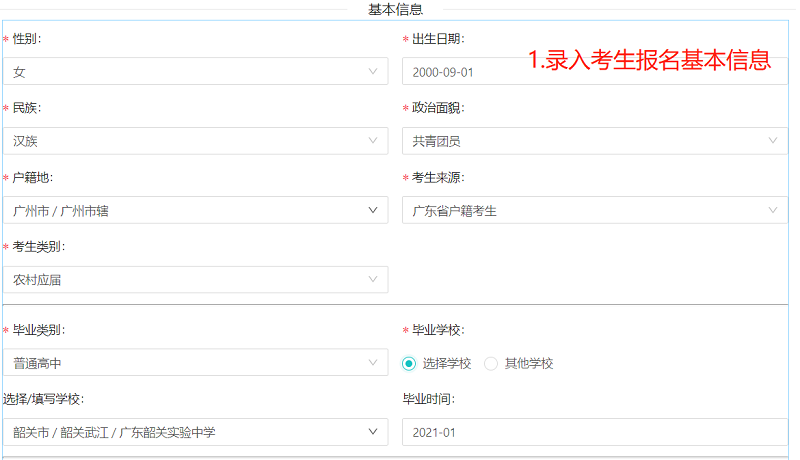This screenshot has width=800, height=460.
Task: Click the chevron arrow in 性别 field
Action: (373, 71)
